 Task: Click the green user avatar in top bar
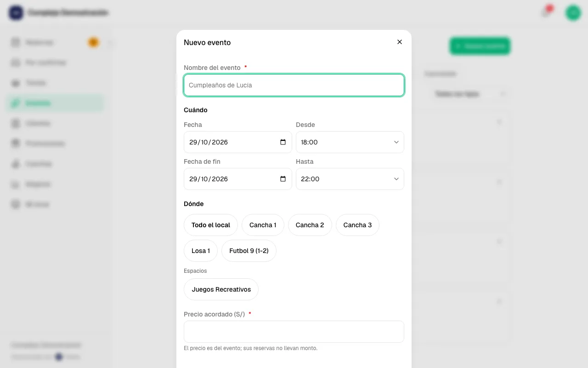(x=573, y=13)
